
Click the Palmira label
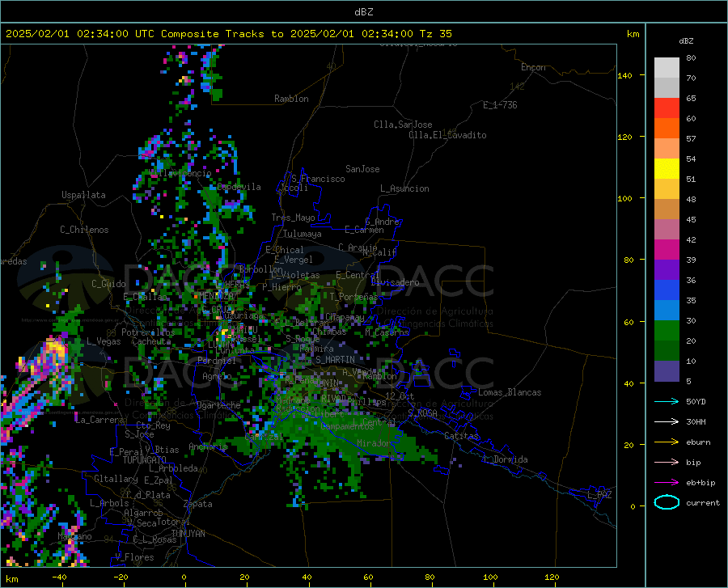(316, 348)
